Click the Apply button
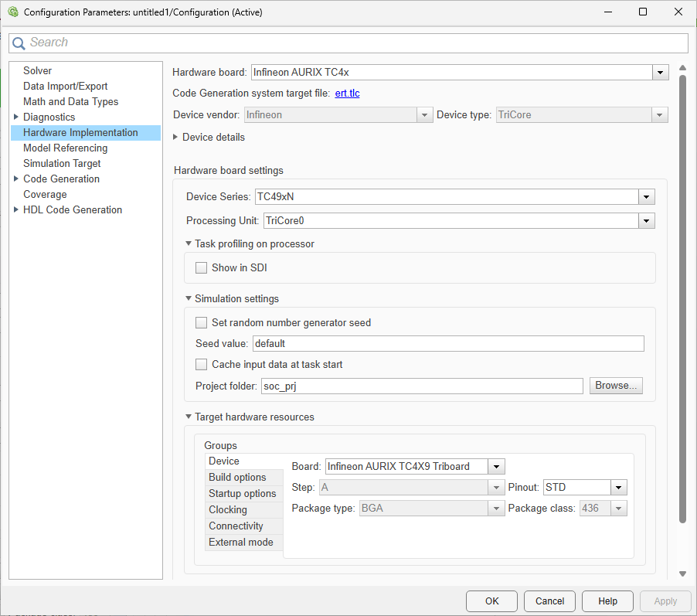This screenshot has width=697, height=616. 665,601
